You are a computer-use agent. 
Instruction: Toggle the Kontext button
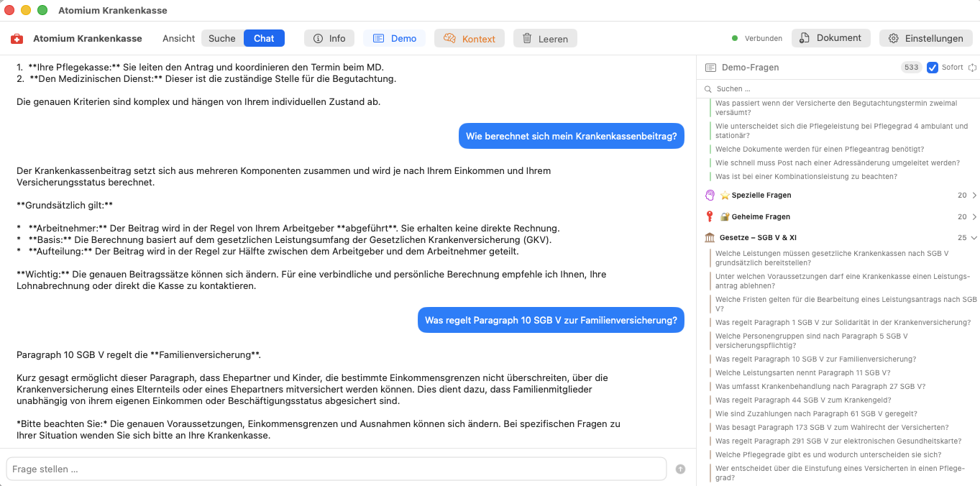pos(470,39)
